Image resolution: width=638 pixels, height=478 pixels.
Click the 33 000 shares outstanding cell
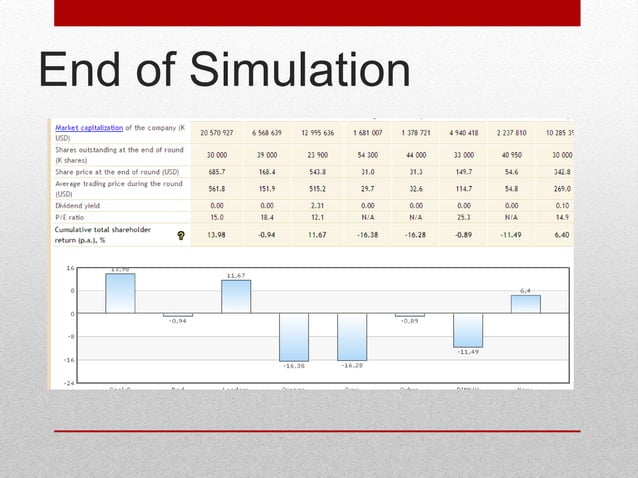tap(464, 155)
